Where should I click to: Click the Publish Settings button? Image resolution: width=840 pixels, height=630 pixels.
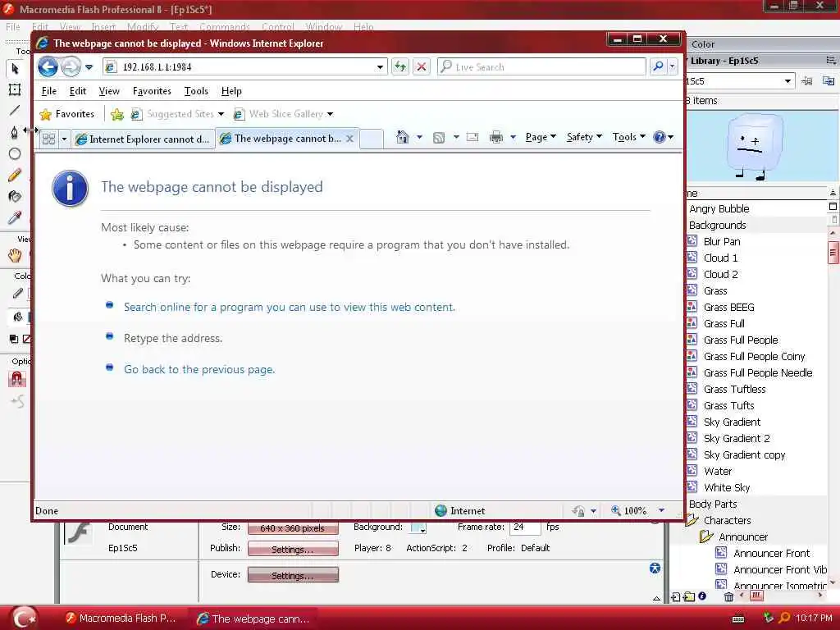coord(293,549)
